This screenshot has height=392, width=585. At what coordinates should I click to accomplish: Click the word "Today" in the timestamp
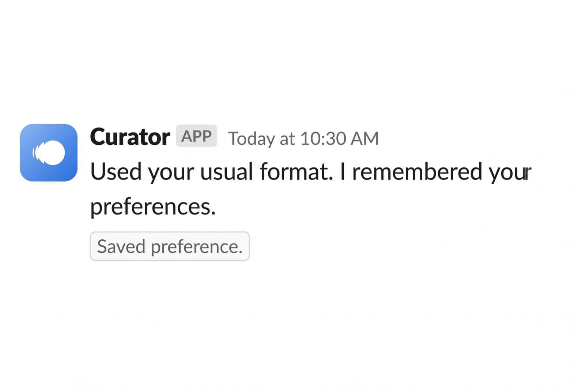[252, 139]
